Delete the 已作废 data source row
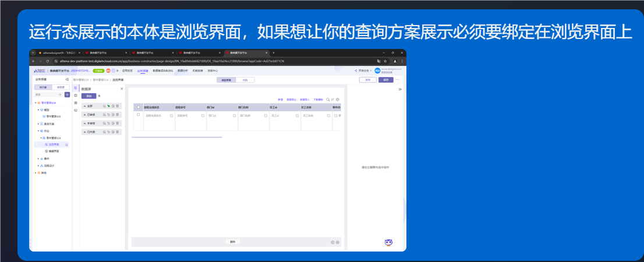The width and height of the screenshot is (644, 262). pos(118,132)
